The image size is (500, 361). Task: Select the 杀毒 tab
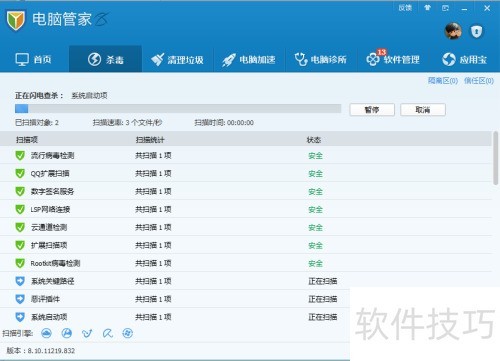105,59
